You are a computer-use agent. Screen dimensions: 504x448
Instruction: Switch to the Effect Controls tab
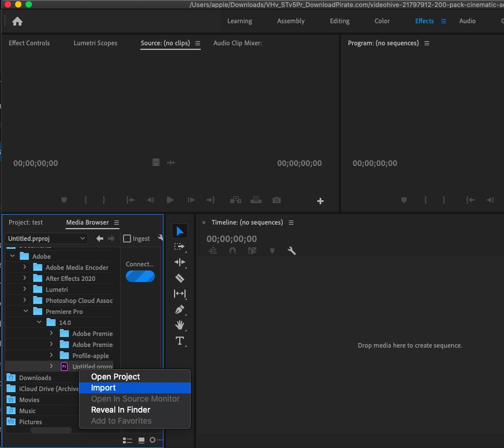click(x=29, y=43)
